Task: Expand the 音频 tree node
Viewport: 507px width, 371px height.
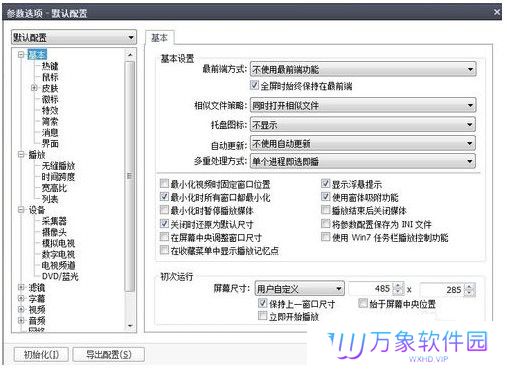Action: pos(21,320)
